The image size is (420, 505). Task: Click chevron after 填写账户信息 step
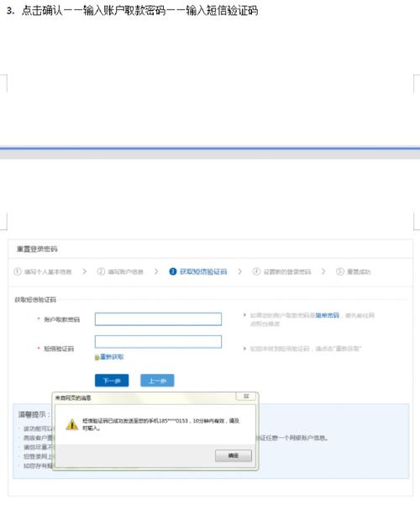pyautogui.click(x=156, y=271)
